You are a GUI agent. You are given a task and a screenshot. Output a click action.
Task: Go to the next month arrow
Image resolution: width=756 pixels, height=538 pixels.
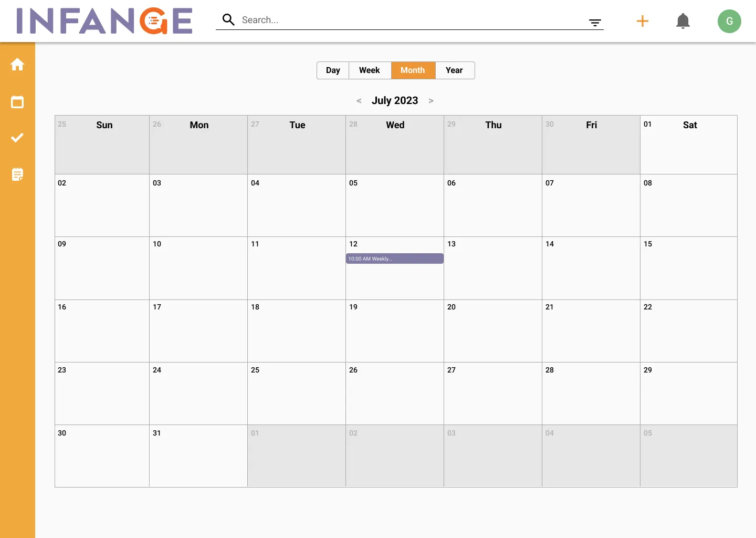tap(431, 101)
